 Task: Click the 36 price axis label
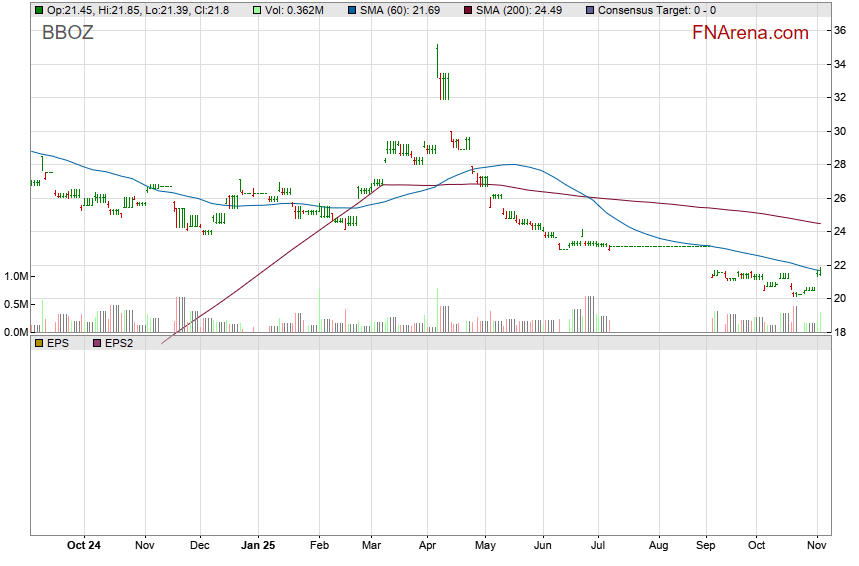tap(841, 31)
